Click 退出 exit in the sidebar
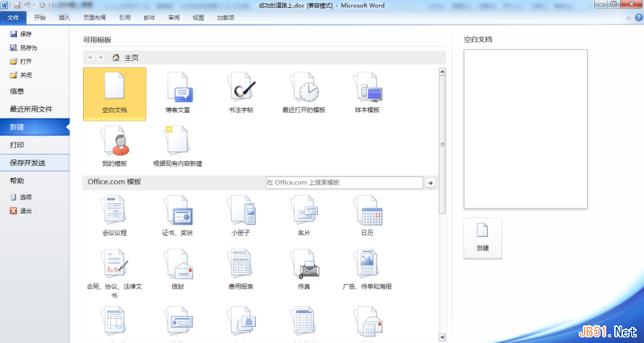This screenshot has width=644, height=343. pyautogui.click(x=21, y=211)
